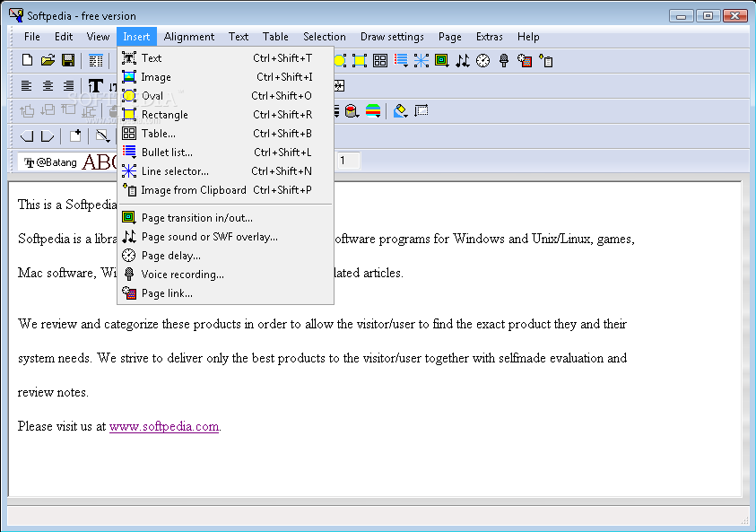Click the clipboard image toolbar icon
The width and height of the screenshot is (756, 532).
(x=546, y=60)
